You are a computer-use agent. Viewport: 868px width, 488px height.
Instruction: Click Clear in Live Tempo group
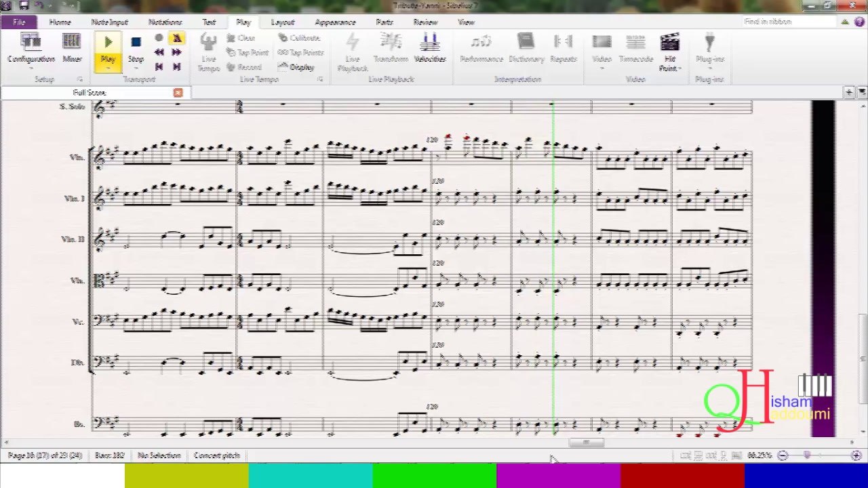click(x=241, y=38)
